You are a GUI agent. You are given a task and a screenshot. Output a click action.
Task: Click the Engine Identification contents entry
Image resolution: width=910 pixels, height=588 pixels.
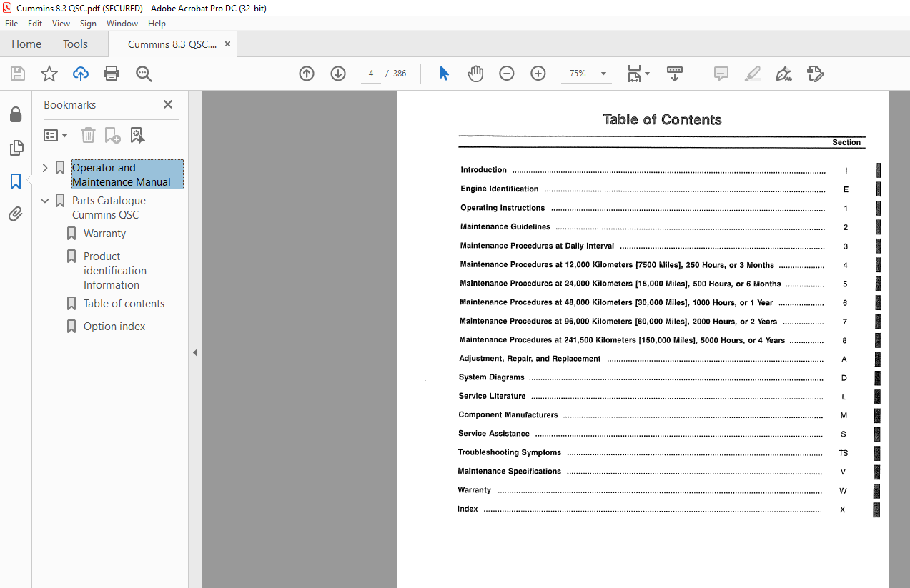pos(499,189)
